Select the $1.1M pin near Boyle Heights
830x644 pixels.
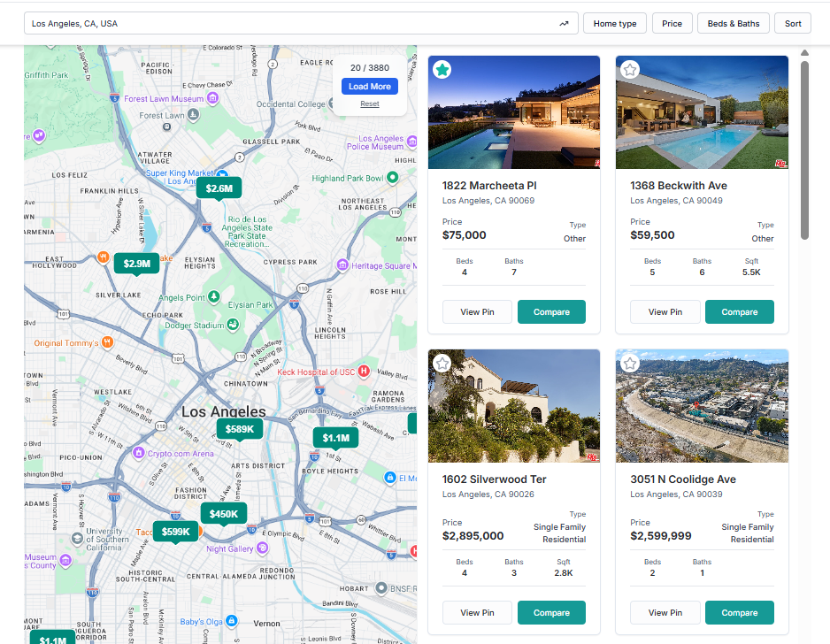[x=335, y=438]
